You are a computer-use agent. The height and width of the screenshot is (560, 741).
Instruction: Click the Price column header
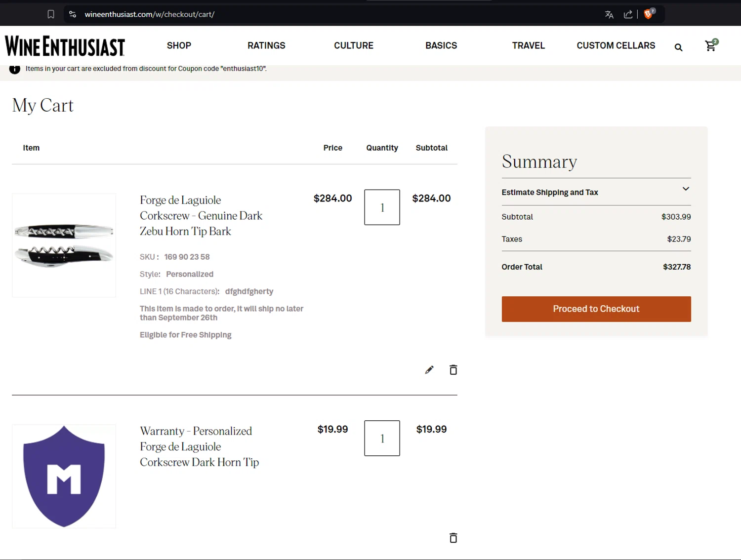[x=332, y=148]
